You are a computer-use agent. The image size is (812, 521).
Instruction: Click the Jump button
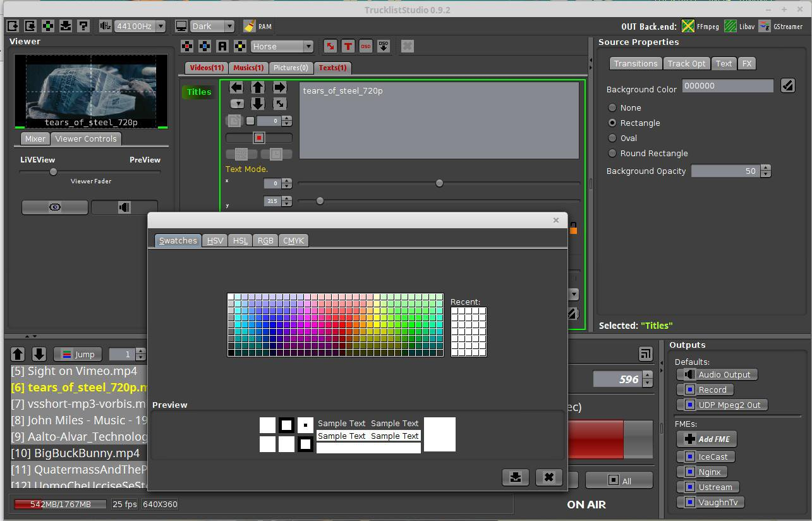click(x=78, y=354)
